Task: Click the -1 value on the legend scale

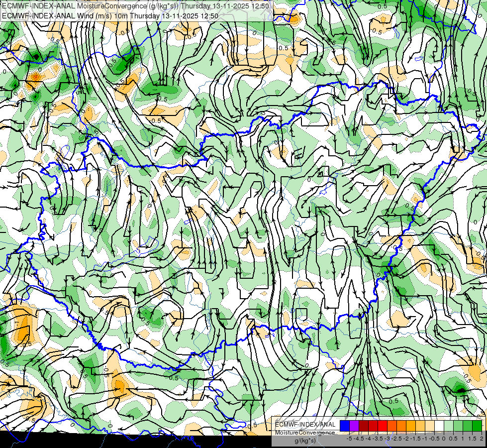Action: tap(425, 439)
